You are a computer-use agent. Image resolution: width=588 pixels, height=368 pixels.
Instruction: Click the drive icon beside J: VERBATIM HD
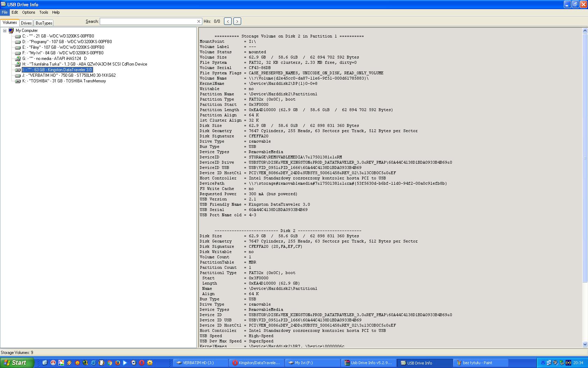[18, 76]
